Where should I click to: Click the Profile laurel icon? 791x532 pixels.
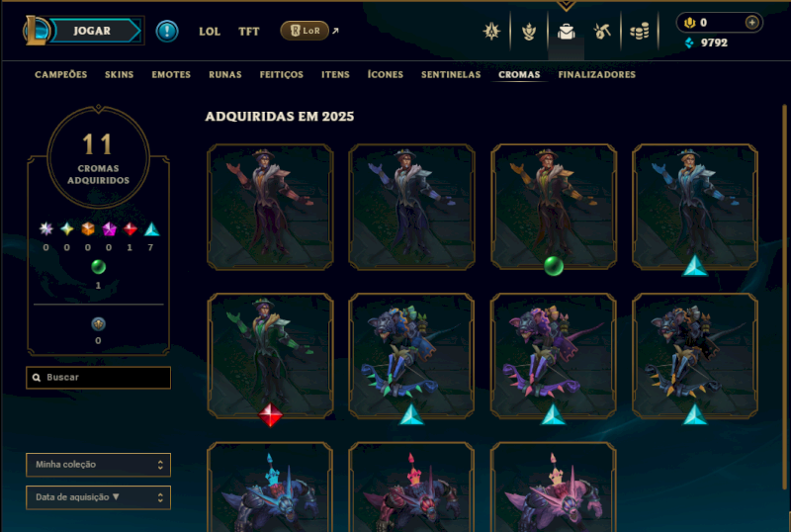tap(529, 32)
